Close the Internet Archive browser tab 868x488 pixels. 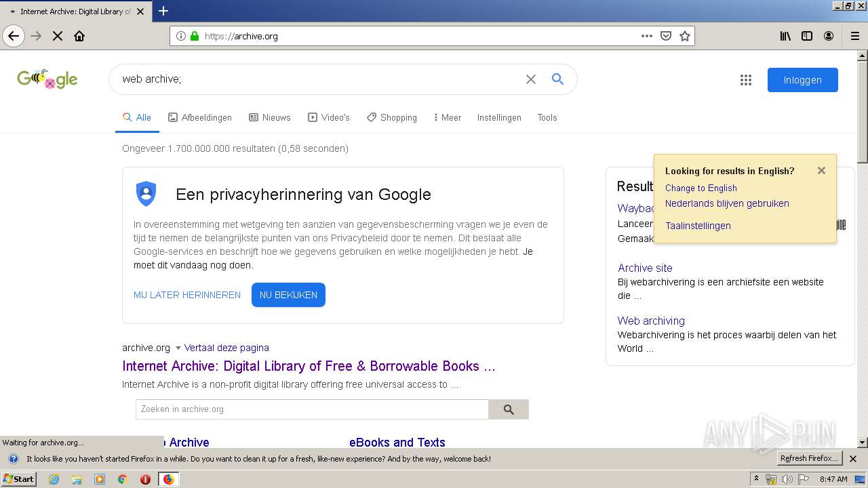[x=140, y=12]
